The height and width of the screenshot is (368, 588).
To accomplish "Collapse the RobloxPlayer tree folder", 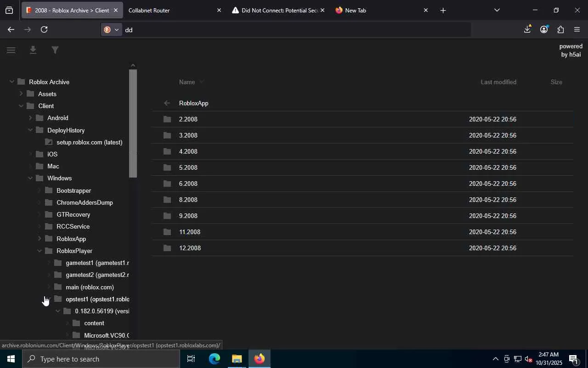I will tap(40, 251).
